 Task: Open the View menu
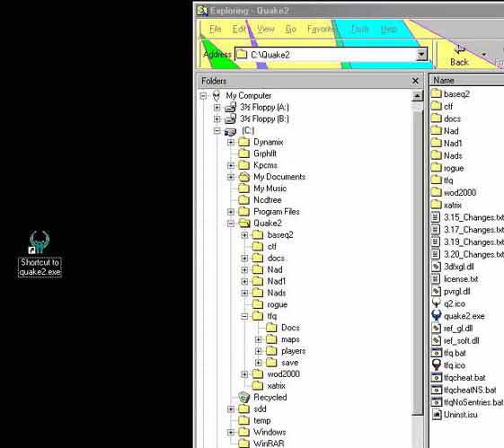click(266, 30)
